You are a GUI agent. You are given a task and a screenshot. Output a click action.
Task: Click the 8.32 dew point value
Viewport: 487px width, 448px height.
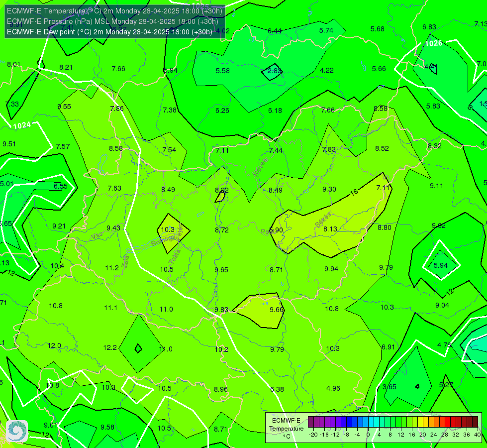434,146
